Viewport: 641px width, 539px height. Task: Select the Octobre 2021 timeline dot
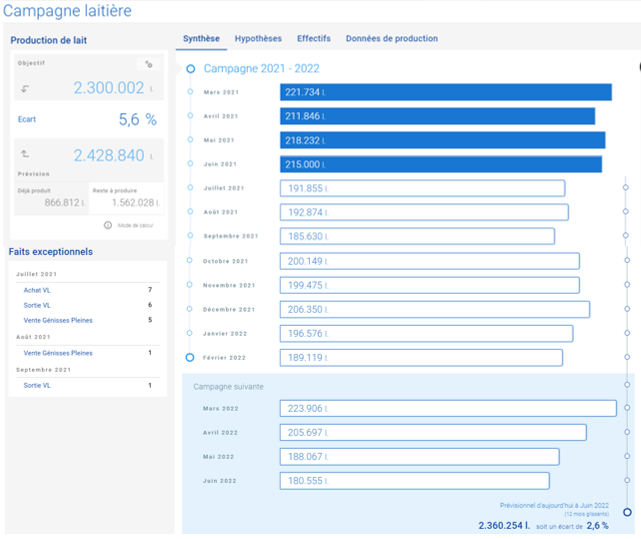190,260
